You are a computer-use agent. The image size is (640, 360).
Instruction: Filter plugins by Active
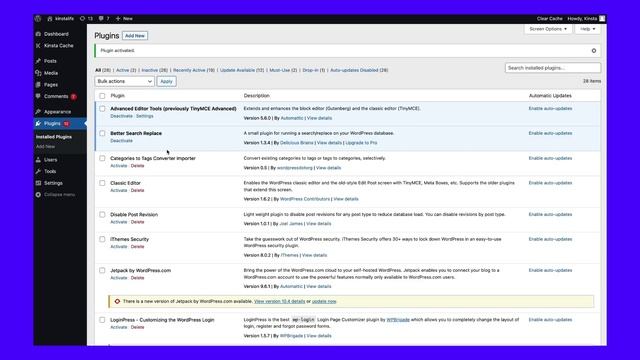coord(126,70)
